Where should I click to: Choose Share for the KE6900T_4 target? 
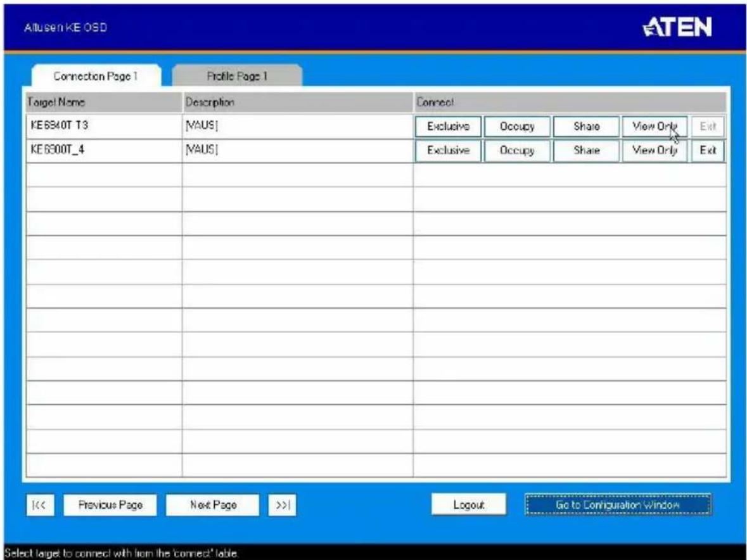586,151
